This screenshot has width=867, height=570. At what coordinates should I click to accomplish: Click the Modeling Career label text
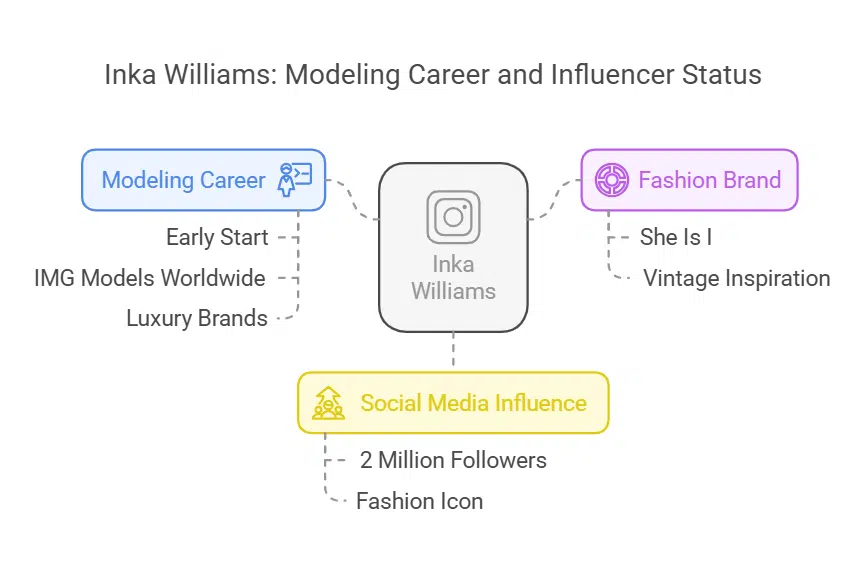click(184, 180)
